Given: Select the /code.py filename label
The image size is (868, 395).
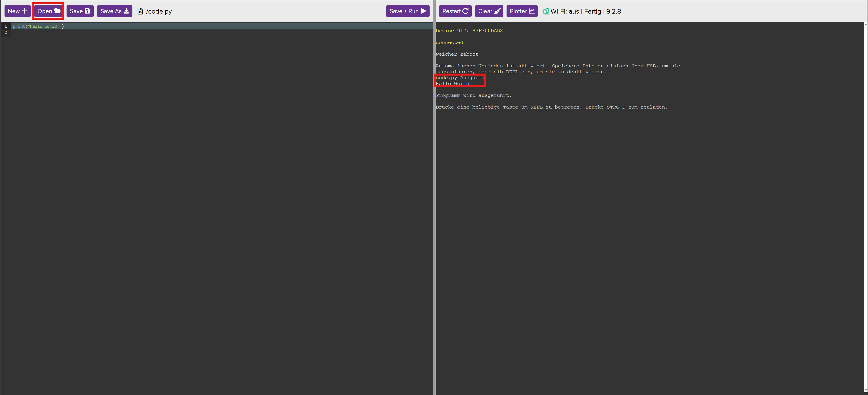Looking at the screenshot, I should click(x=159, y=11).
